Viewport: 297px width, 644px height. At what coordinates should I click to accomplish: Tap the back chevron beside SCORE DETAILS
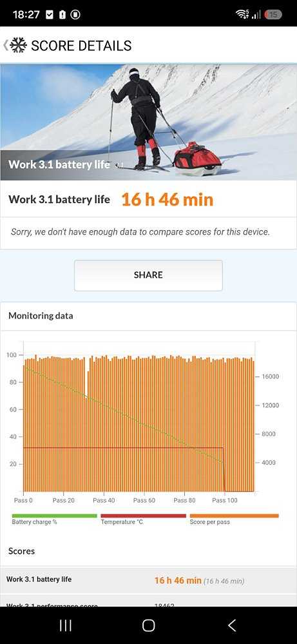(x=5, y=45)
